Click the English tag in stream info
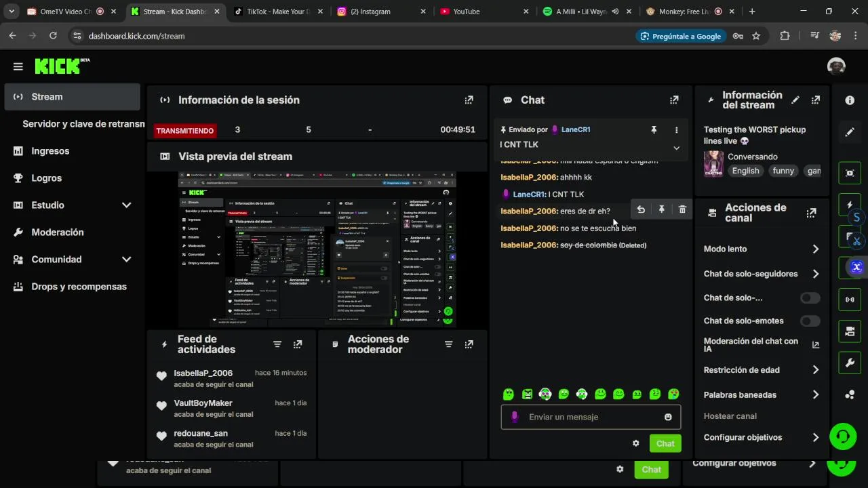This screenshot has width=868, height=488. (745, 171)
